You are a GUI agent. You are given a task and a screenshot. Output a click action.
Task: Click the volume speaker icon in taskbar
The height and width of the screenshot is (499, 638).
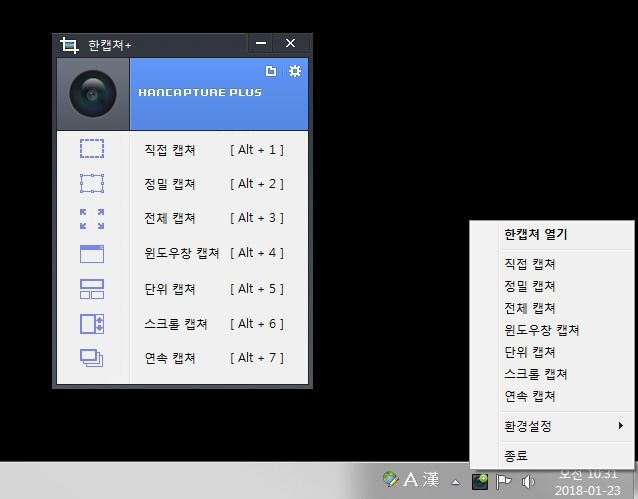528,482
